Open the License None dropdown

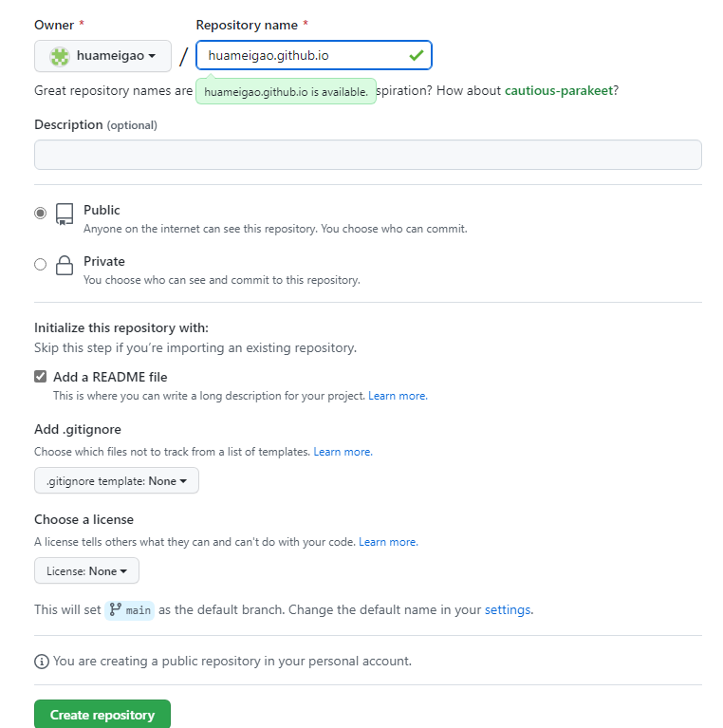point(87,571)
